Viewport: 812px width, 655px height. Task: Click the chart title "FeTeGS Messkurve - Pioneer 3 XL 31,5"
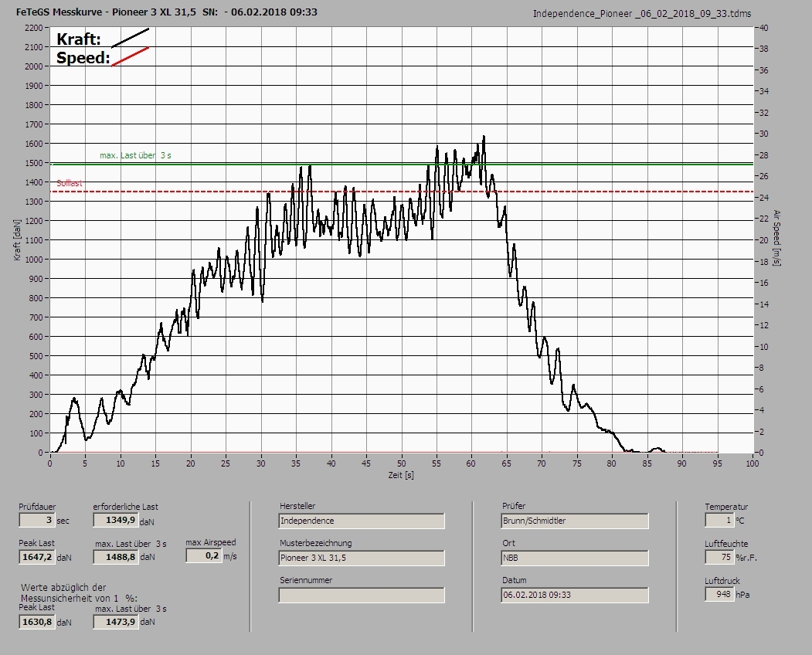coord(106,12)
